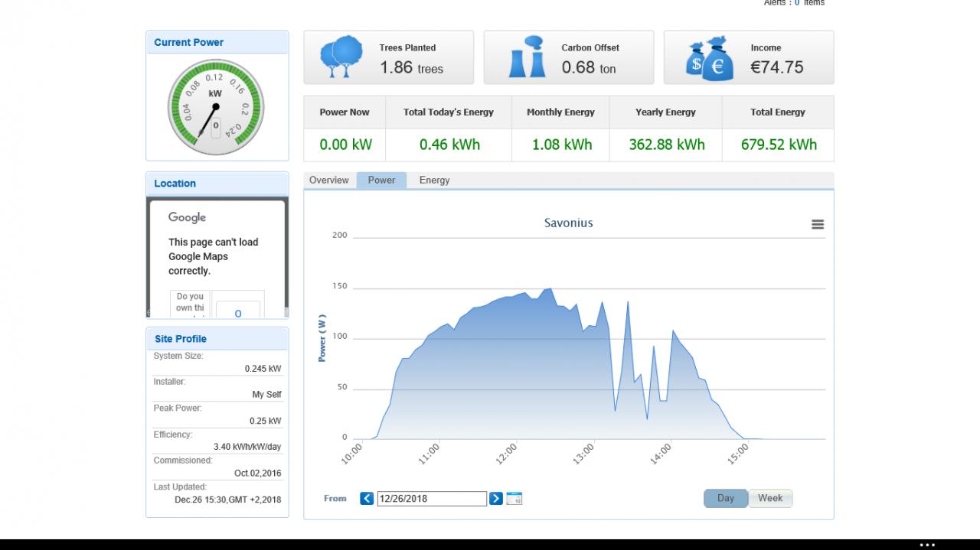Click the 0.68 ton carbon offset value
The image size is (980, 550).
pos(589,68)
